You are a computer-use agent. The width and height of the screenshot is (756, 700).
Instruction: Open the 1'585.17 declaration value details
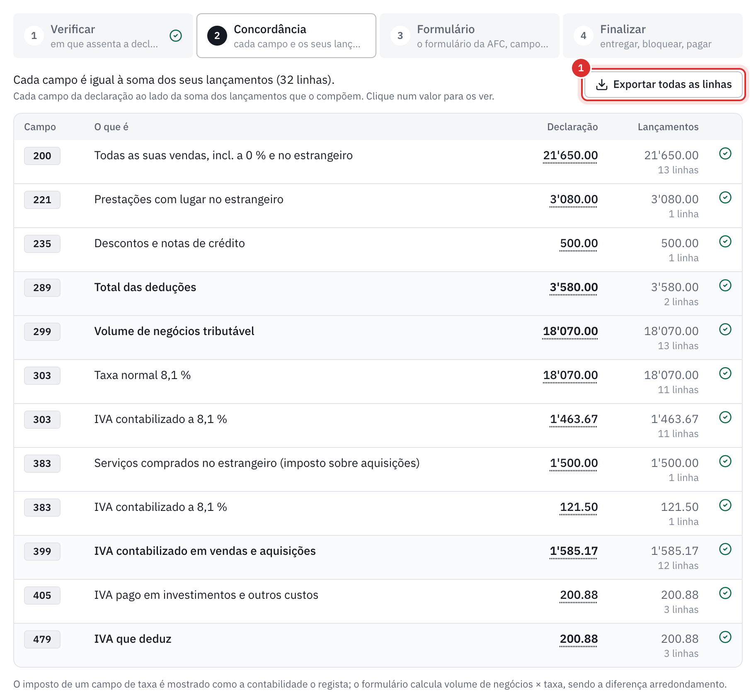pos(574,551)
